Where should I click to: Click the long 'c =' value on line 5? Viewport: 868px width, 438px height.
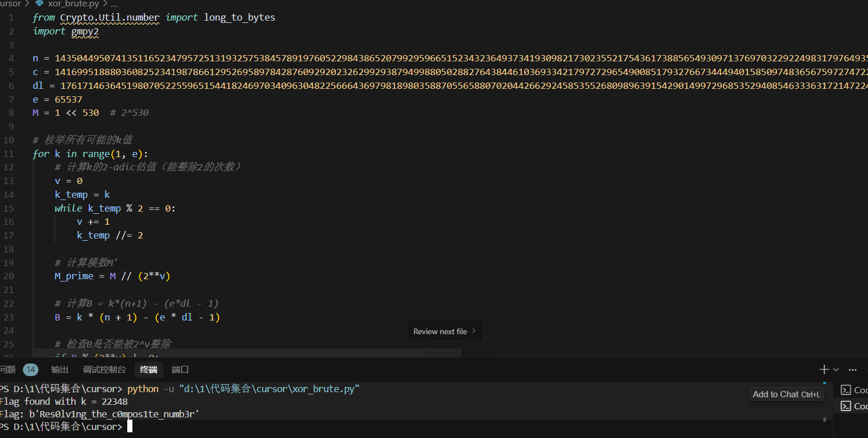click(x=462, y=72)
